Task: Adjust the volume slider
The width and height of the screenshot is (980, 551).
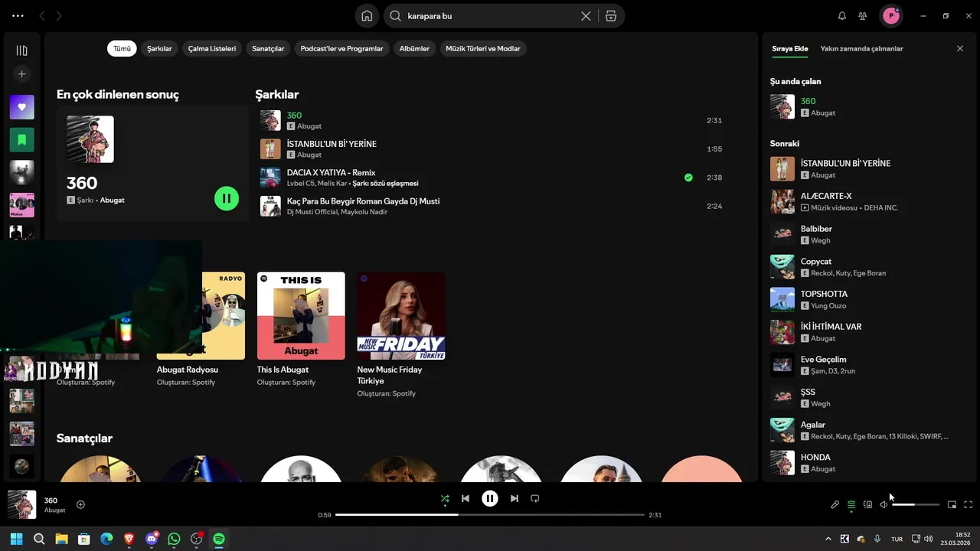Action: [x=916, y=504]
